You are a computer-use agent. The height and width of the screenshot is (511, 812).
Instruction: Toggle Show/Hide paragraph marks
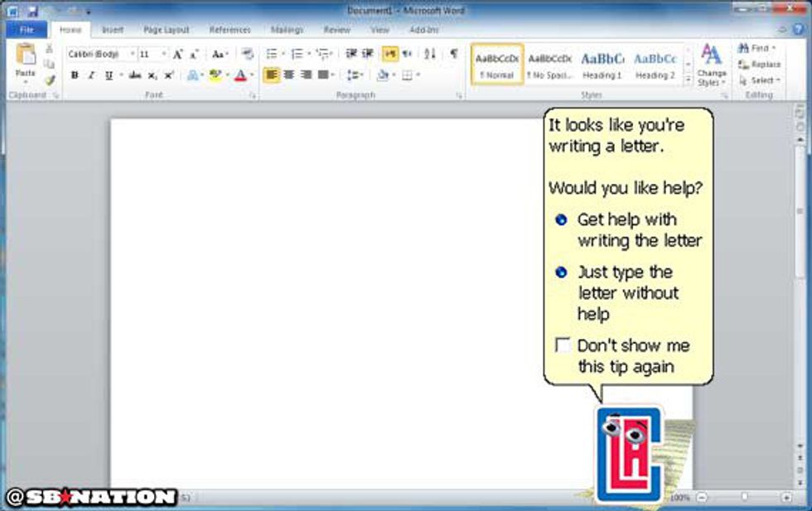point(453,54)
